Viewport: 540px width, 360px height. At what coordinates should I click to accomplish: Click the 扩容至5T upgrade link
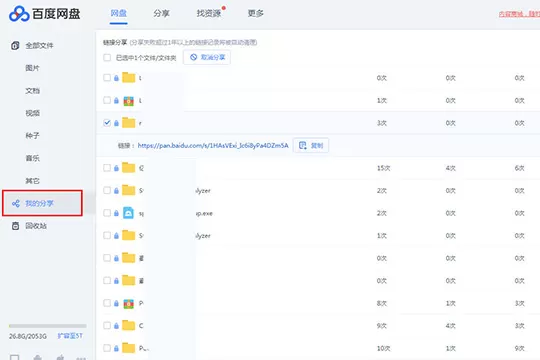pyautogui.click(x=70, y=336)
